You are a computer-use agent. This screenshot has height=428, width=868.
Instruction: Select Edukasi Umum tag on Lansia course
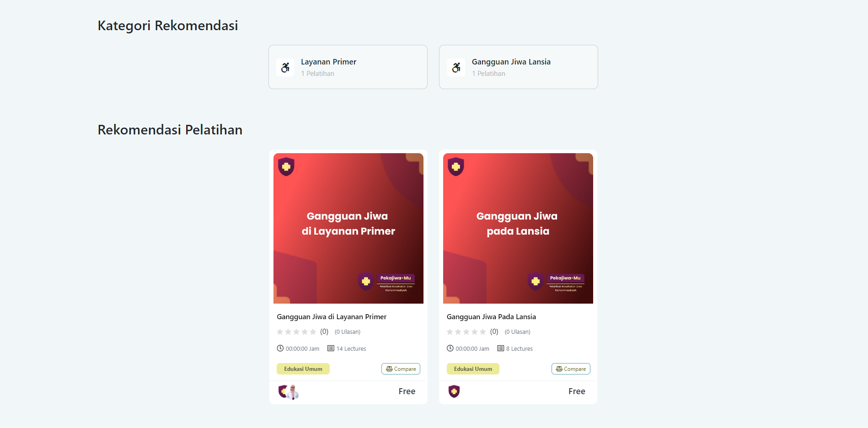click(x=473, y=369)
